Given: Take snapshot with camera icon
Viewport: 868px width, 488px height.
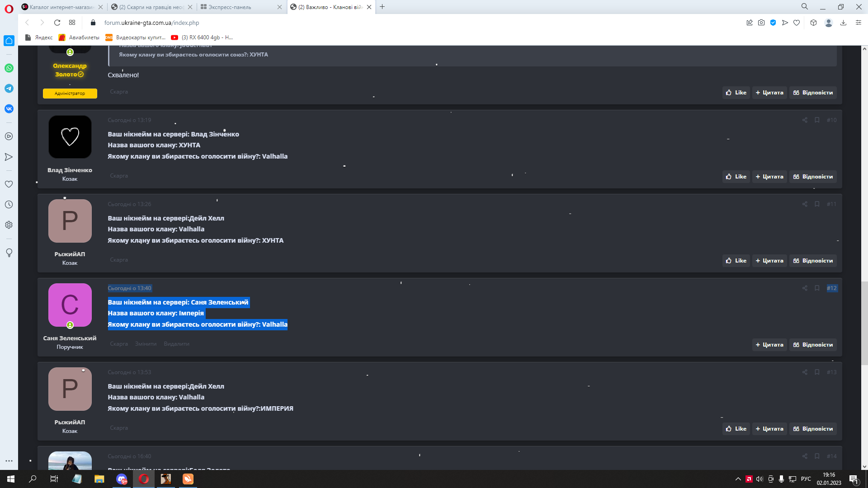Looking at the screenshot, I should pos(761,23).
